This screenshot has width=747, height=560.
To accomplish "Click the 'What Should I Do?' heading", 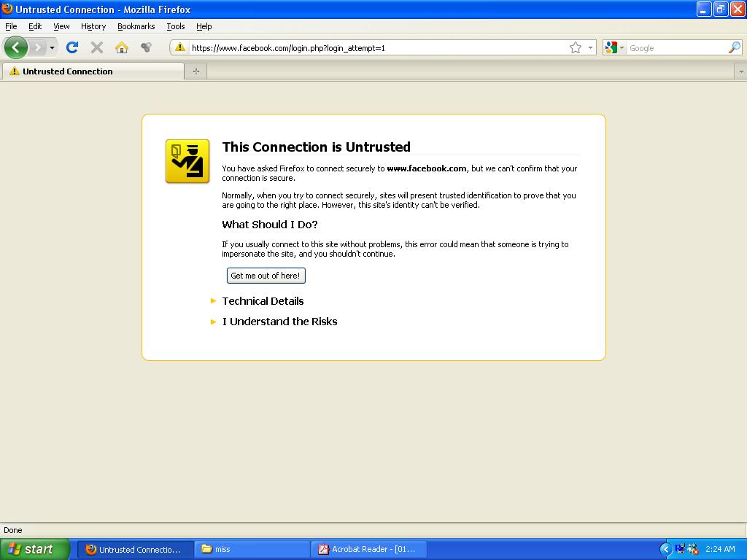I will pos(270,225).
